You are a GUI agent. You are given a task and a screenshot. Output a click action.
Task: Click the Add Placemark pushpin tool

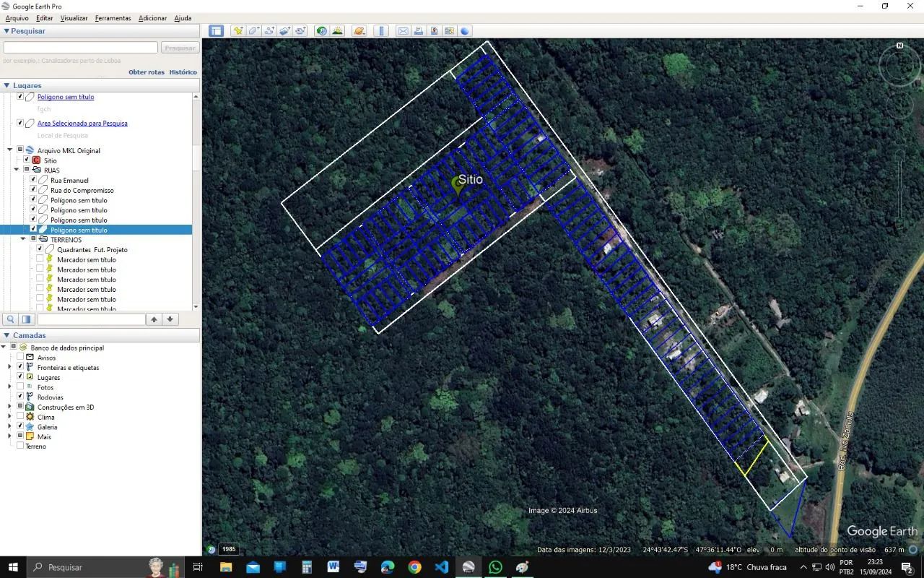238,31
